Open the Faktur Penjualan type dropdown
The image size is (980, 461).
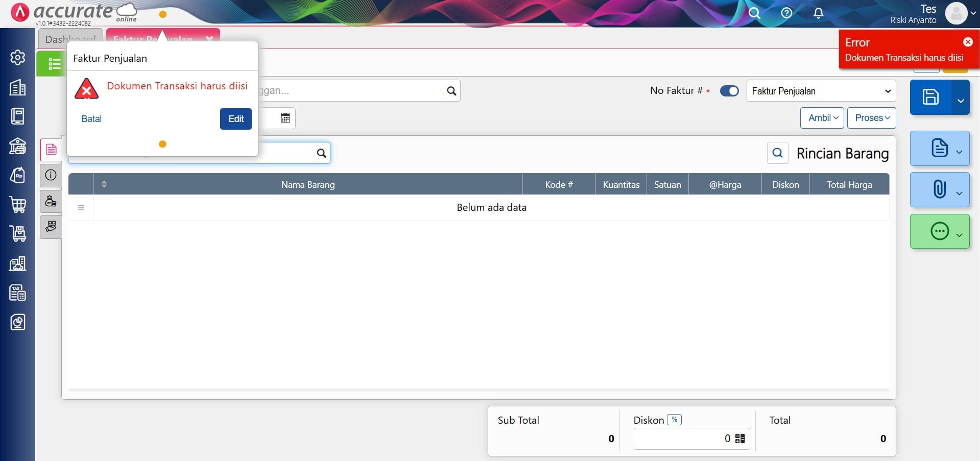point(821,91)
